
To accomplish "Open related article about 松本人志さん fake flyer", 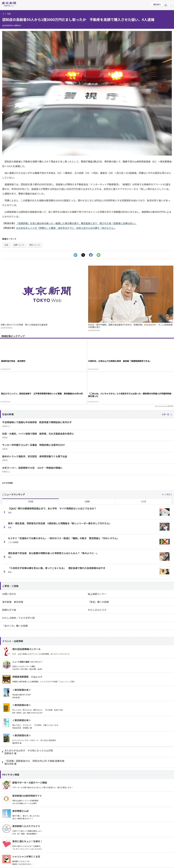I will coord(66,228).
